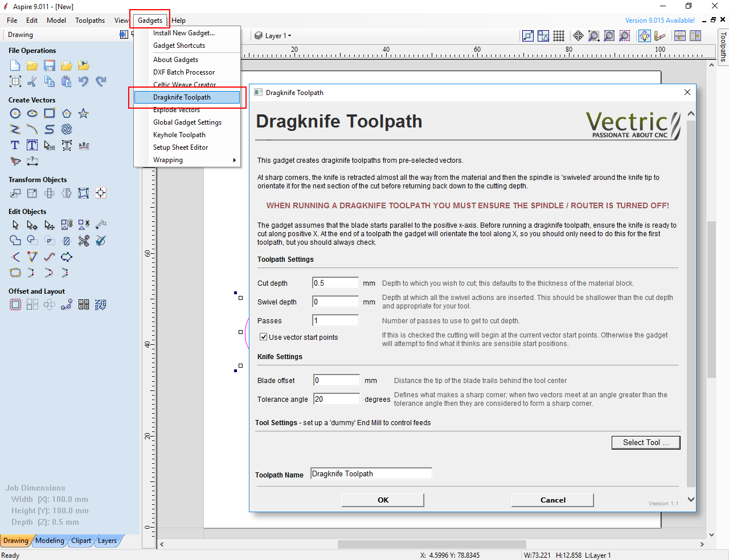Choose Keyhole Toolpath menu entry
Image resolution: width=729 pixels, height=560 pixels.
click(x=187, y=135)
